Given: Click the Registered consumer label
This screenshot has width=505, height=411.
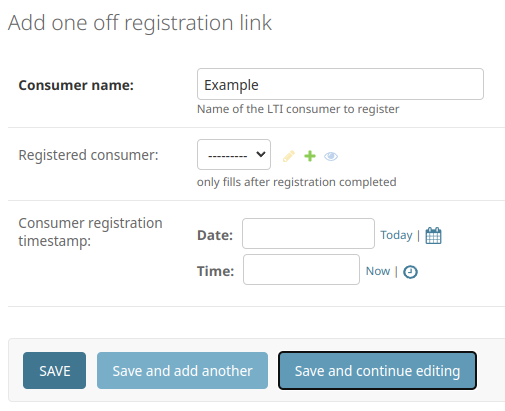Looking at the screenshot, I should 88,155.
